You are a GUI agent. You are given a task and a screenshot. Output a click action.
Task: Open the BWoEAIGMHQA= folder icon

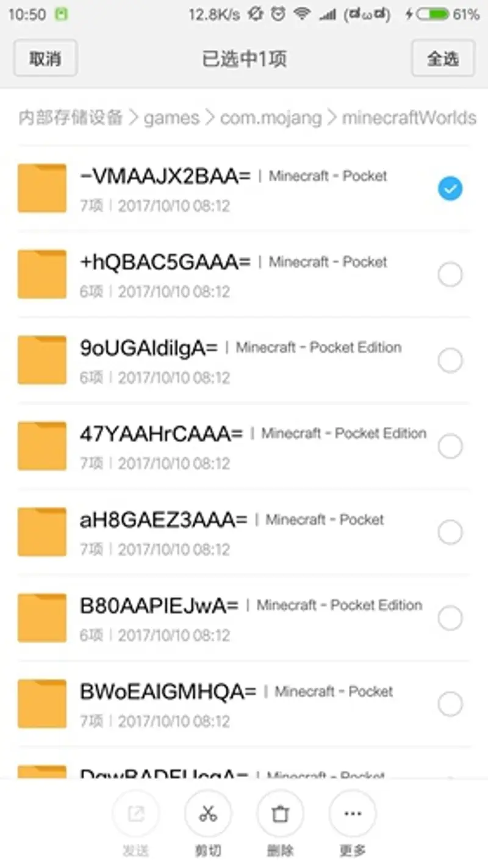tap(41, 704)
